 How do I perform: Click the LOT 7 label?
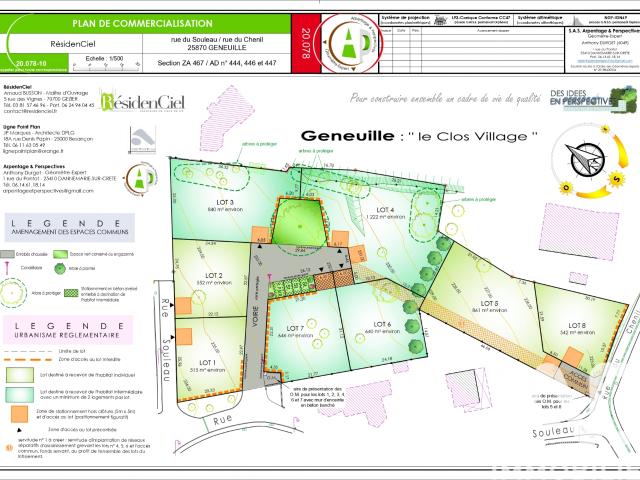click(x=295, y=328)
